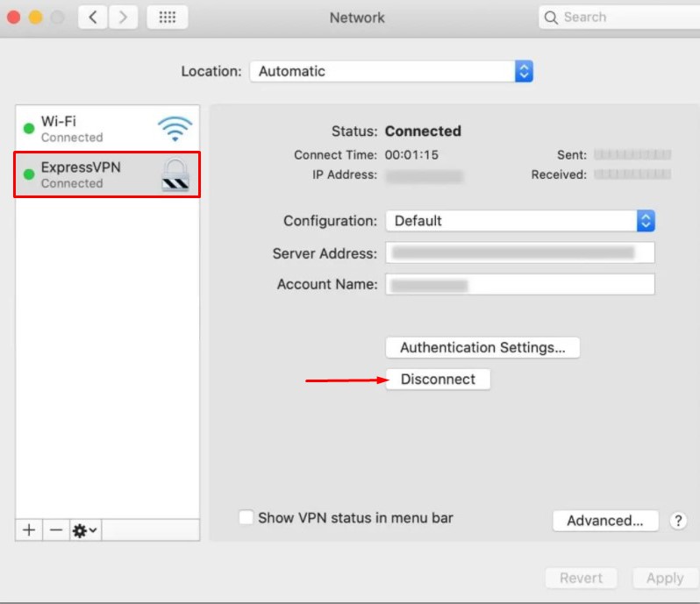Close the Network window red button
The image size is (700, 604).
coord(14,18)
